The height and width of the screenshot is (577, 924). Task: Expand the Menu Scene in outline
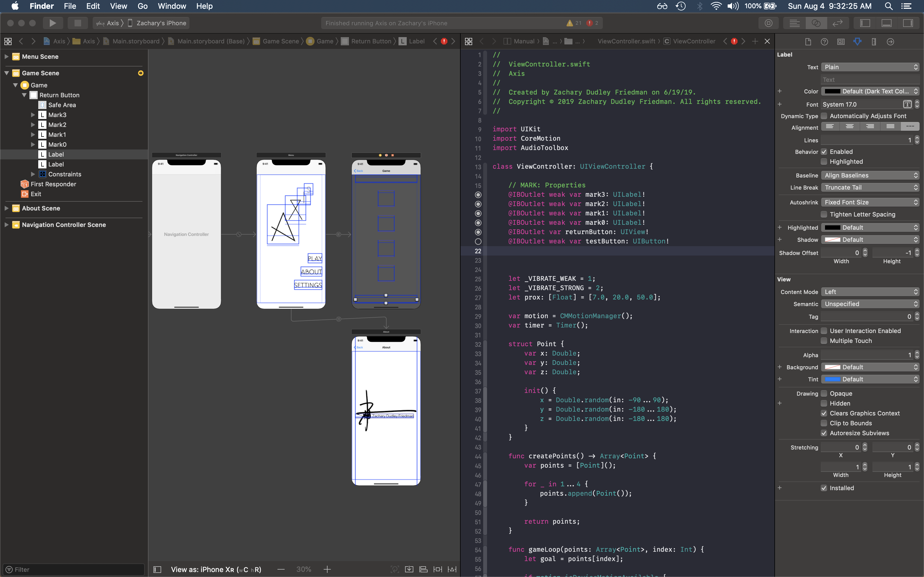[7, 57]
